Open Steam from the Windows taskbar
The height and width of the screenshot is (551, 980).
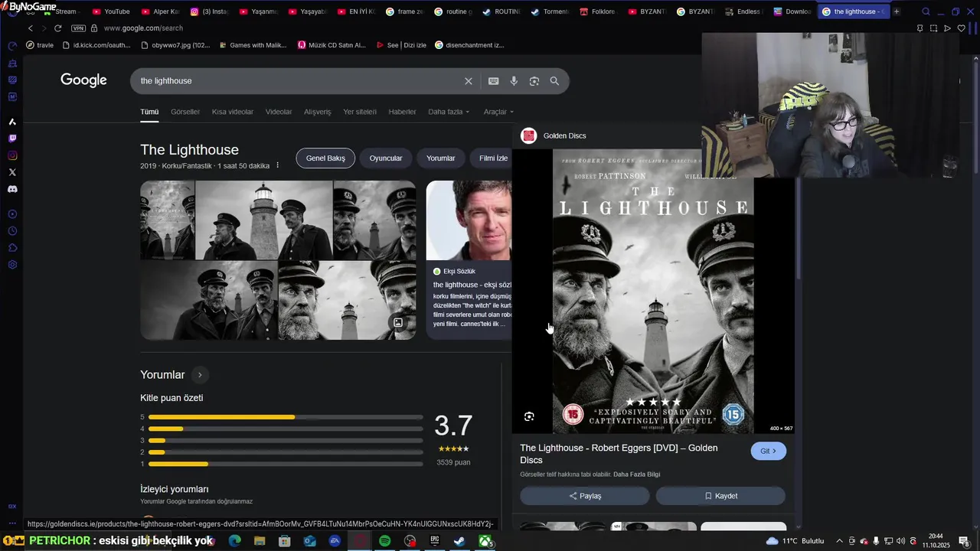(459, 541)
